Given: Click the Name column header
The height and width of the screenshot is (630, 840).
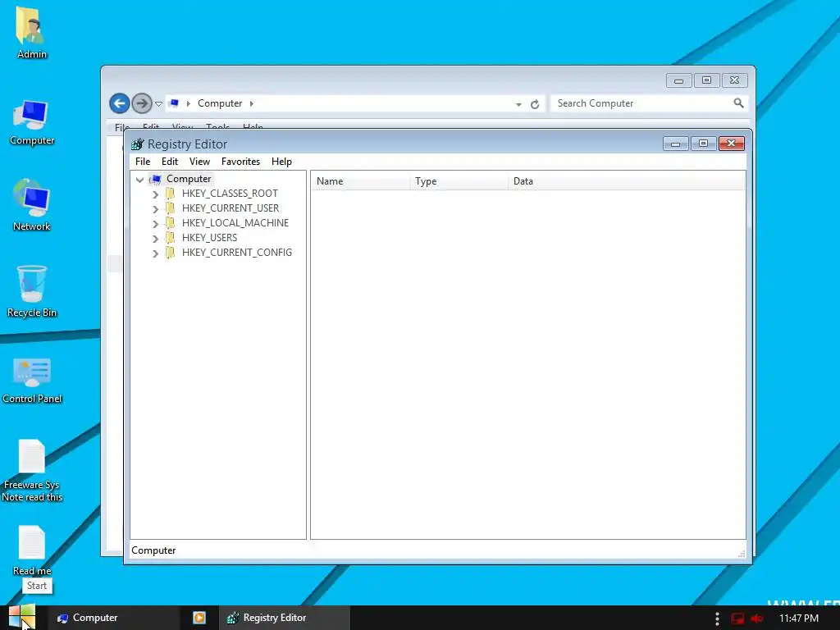Looking at the screenshot, I should pyautogui.click(x=361, y=181).
